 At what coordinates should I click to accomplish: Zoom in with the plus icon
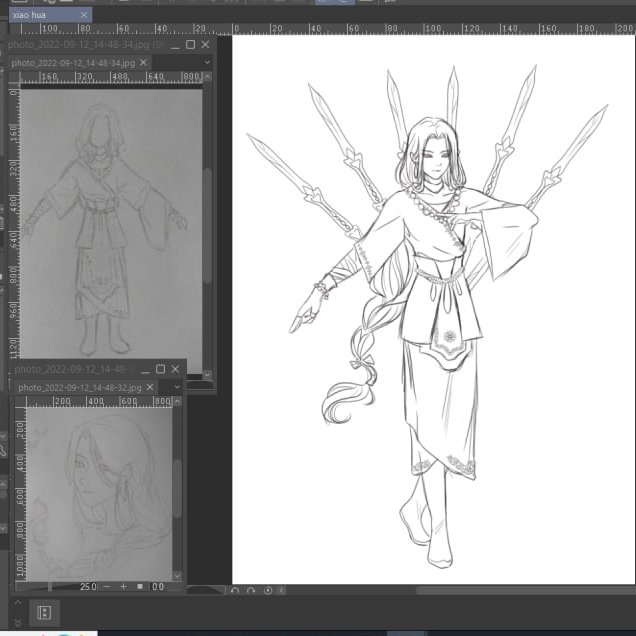pos(123,587)
